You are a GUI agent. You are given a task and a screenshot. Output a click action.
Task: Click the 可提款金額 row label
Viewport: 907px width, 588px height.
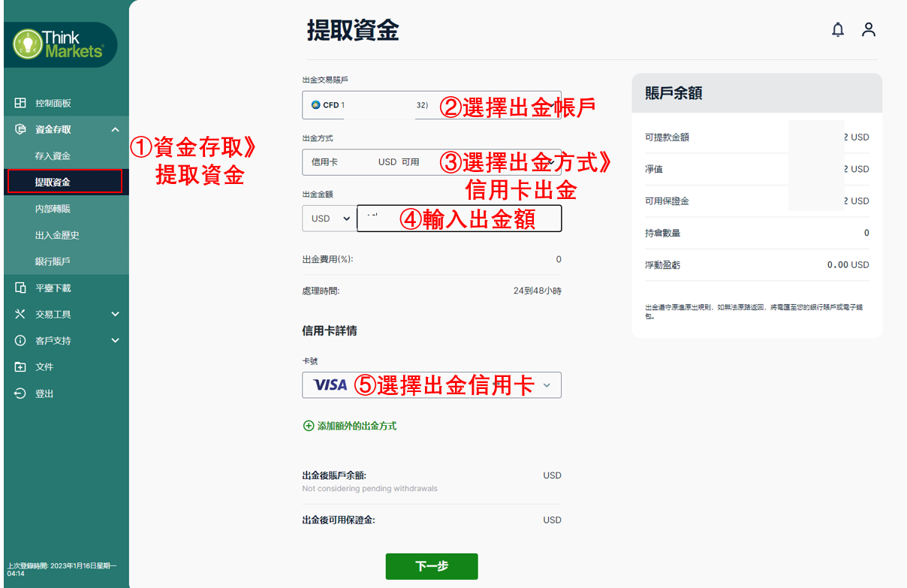coord(667,137)
